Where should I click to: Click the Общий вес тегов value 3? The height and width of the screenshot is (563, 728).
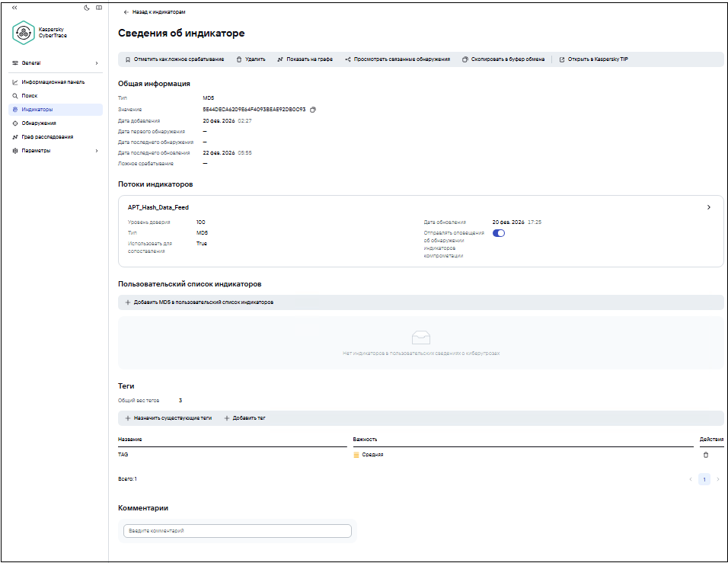pos(180,401)
